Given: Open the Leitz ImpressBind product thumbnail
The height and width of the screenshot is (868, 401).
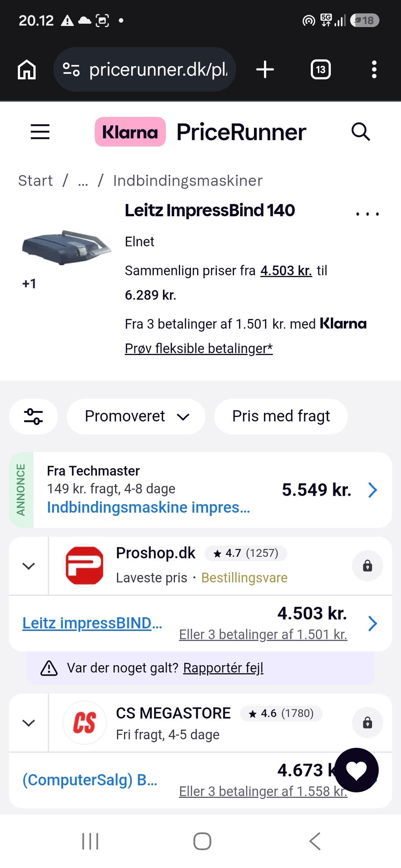Looking at the screenshot, I should (x=67, y=248).
